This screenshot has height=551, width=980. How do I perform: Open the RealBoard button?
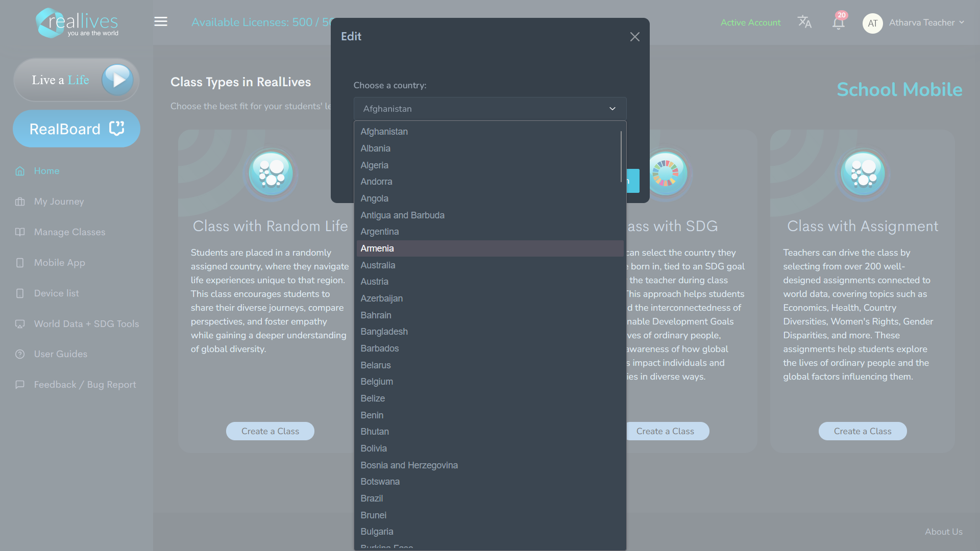(77, 129)
